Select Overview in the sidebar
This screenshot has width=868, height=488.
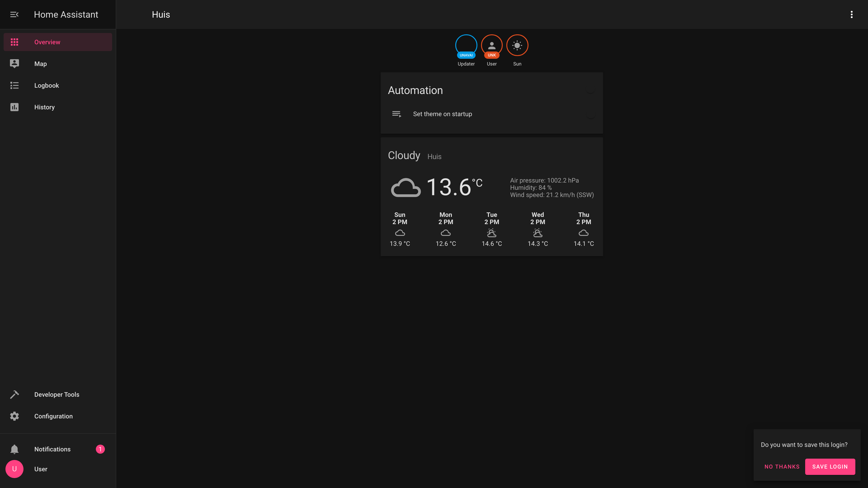[58, 42]
